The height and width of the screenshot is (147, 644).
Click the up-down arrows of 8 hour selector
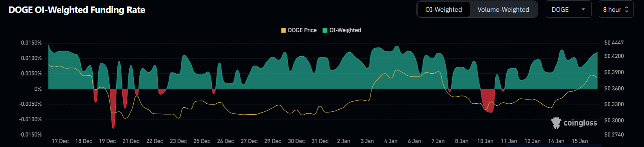click(x=627, y=9)
